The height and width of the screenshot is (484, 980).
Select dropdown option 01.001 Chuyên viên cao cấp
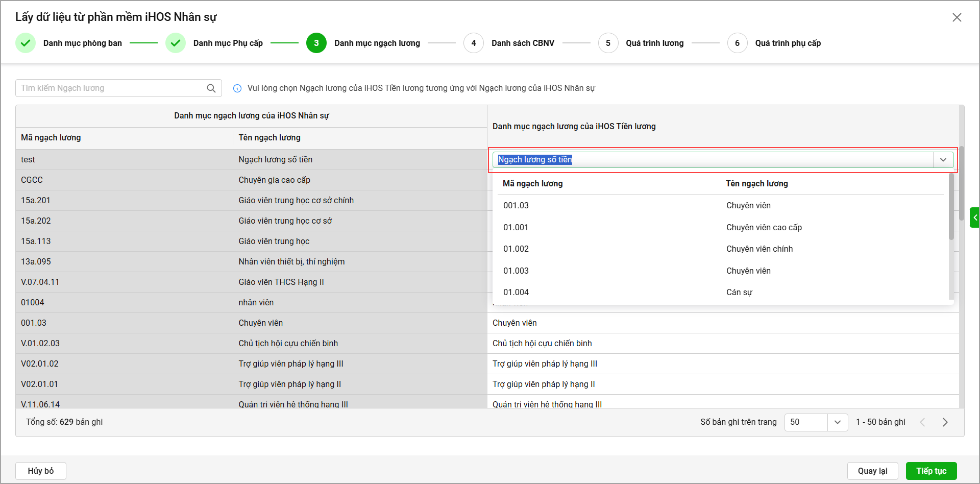[x=721, y=227]
